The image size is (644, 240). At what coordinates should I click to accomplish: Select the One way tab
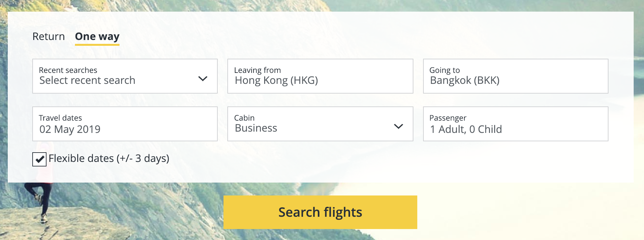(x=97, y=37)
